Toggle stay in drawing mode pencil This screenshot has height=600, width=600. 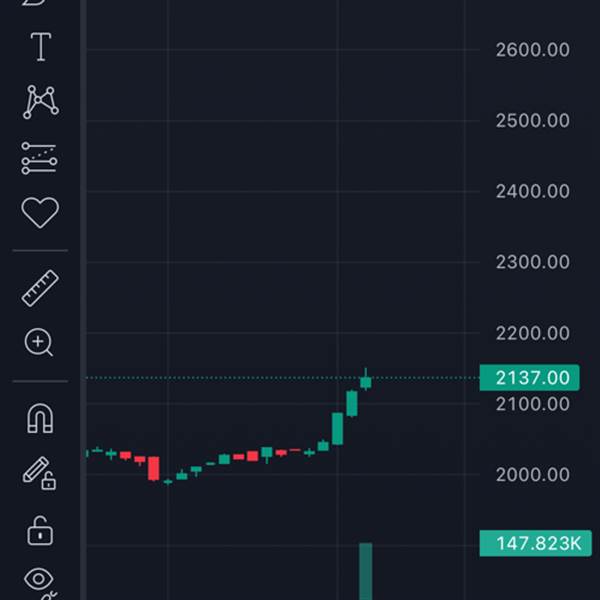coord(39,473)
